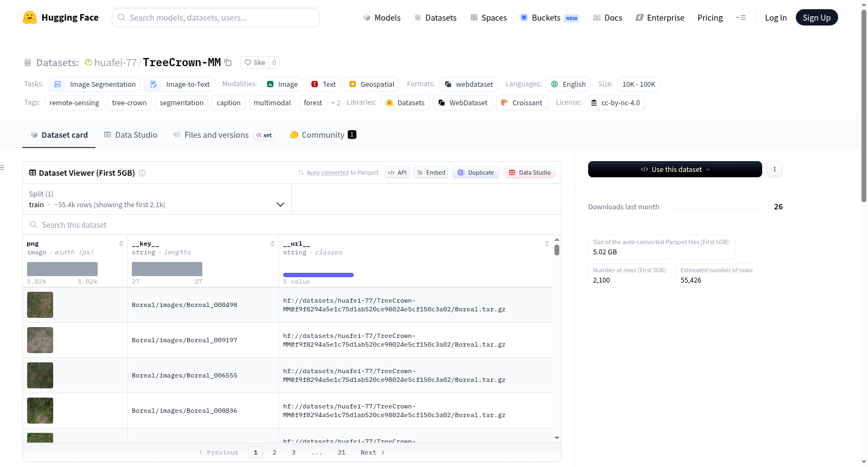Select the Image modality tag
The image size is (868, 467).
282,84
